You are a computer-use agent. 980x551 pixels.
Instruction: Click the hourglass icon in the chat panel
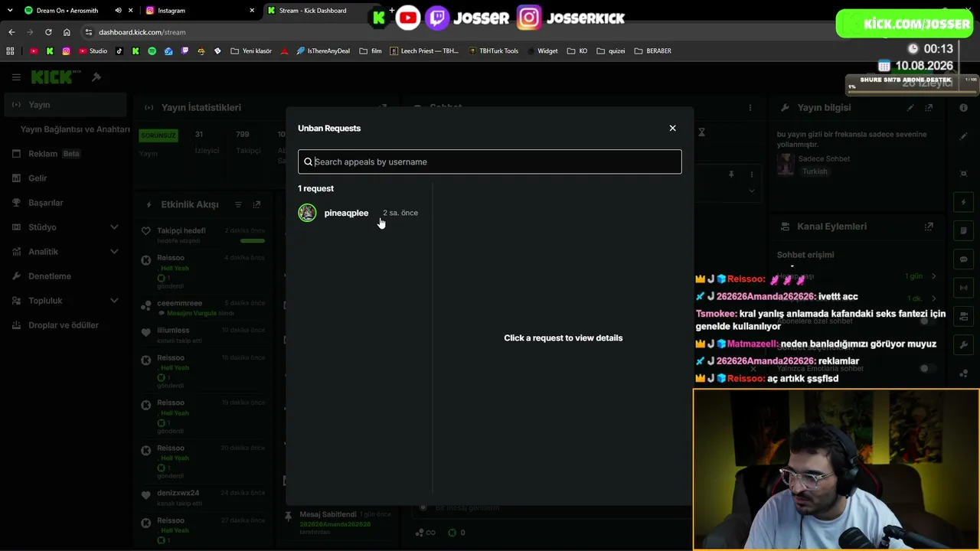(701, 132)
